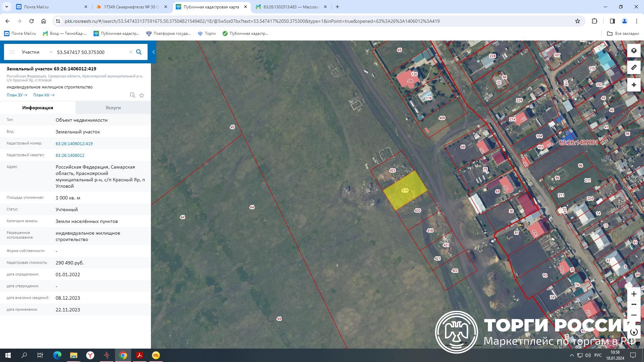Open the map layers panel icon
Viewport: 644px width, 362px height.
pyautogui.click(x=634, y=51)
